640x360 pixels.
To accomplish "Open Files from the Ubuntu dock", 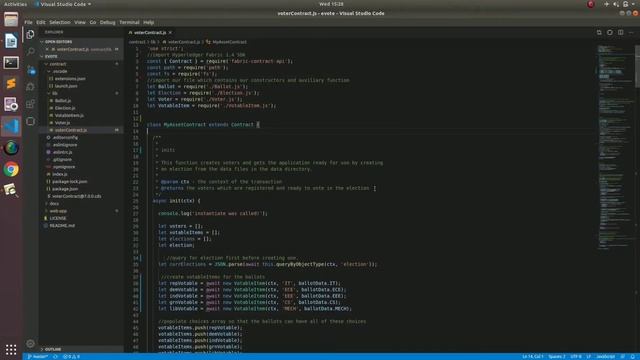I will 11,20.
